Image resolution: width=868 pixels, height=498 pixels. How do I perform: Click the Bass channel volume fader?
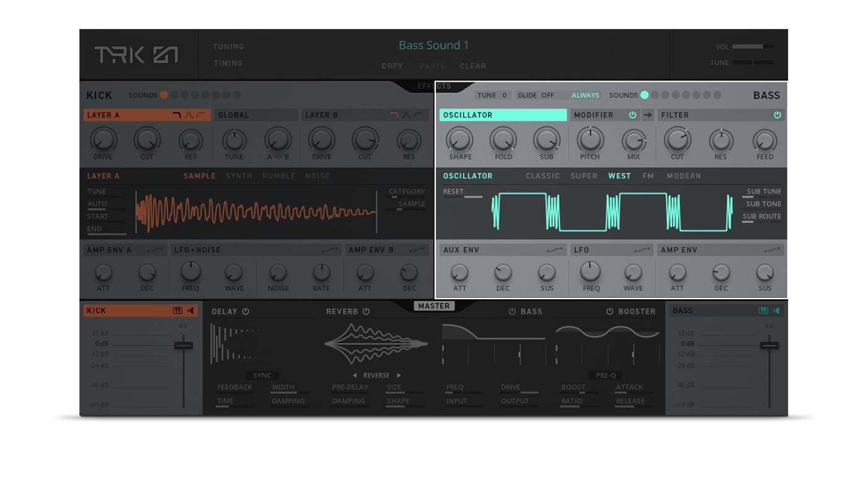click(x=769, y=345)
